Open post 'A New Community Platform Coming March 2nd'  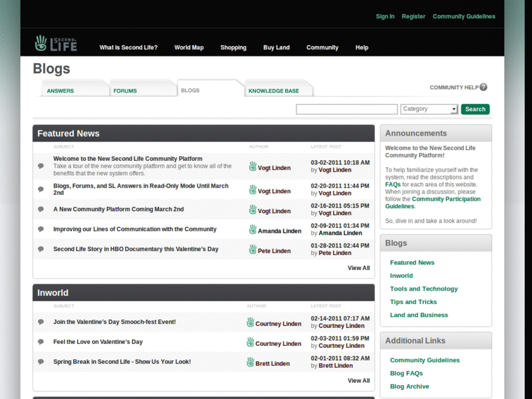coord(118,209)
